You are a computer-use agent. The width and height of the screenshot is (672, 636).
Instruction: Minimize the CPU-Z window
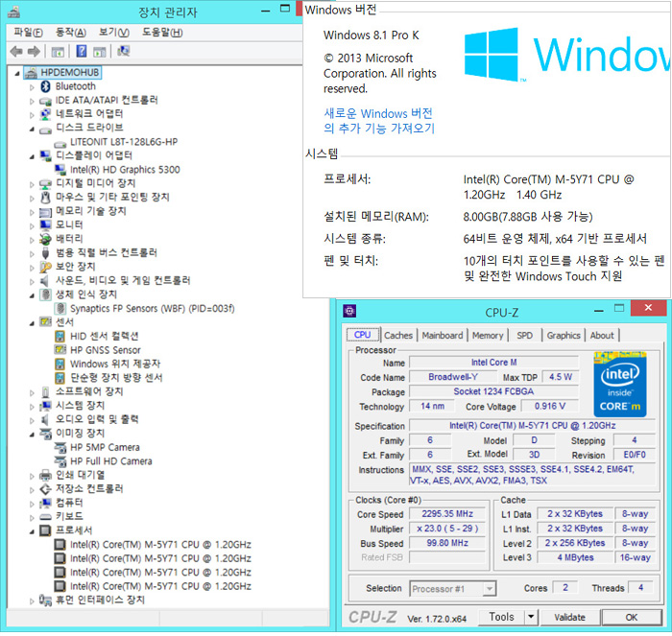click(599, 310)
